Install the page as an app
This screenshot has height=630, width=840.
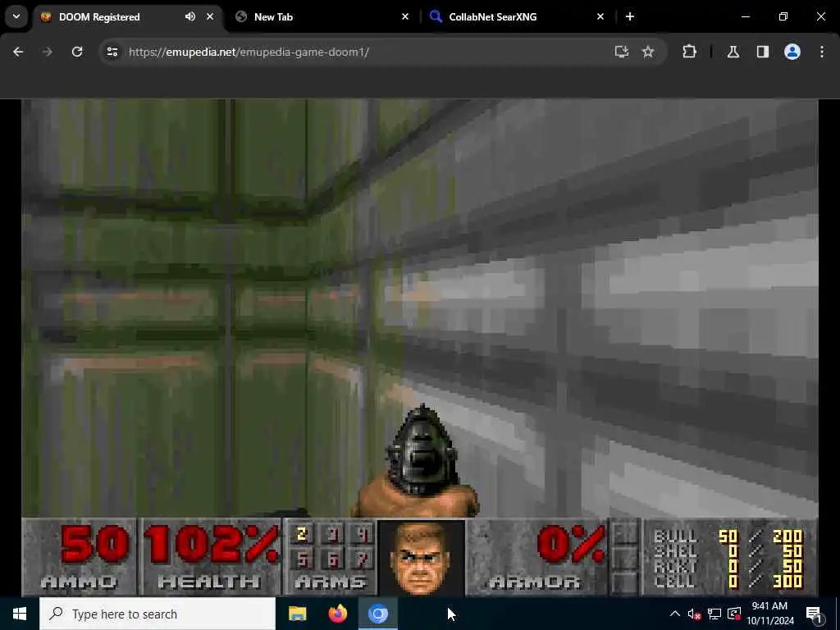point(622,52)
